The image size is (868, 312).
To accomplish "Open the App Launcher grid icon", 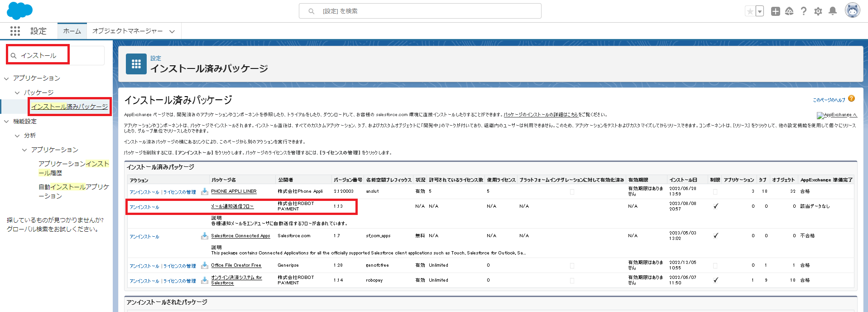I will [15, 31].
